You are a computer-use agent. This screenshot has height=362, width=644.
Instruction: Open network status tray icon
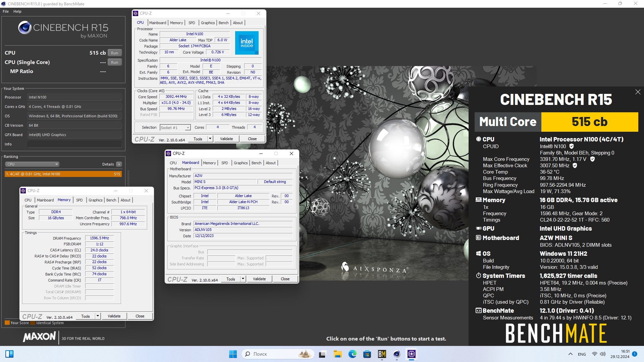594,354
